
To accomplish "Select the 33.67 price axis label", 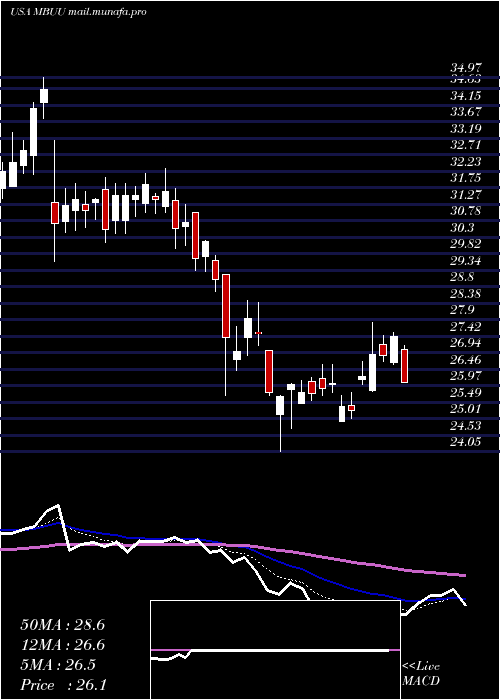I will (x=466, y=112).
